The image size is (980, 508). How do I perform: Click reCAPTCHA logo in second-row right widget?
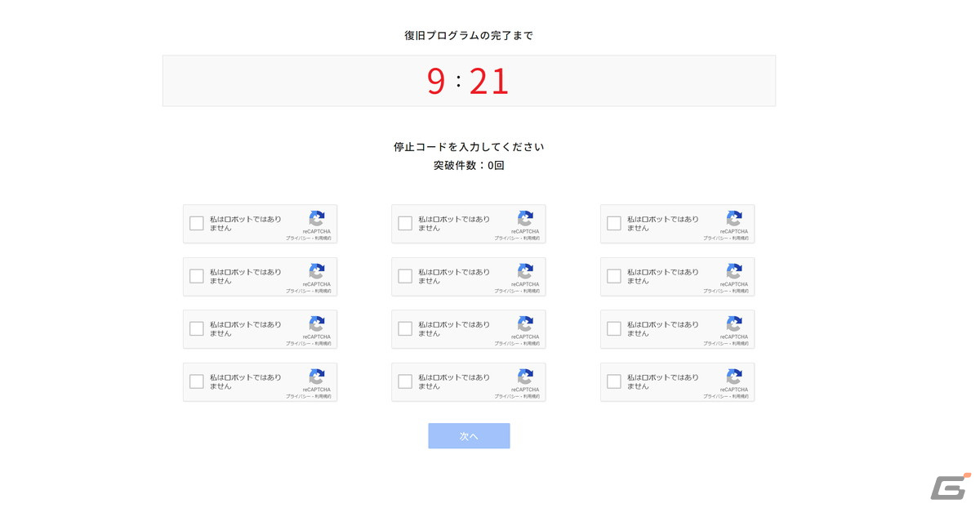[x=734, y=271]
